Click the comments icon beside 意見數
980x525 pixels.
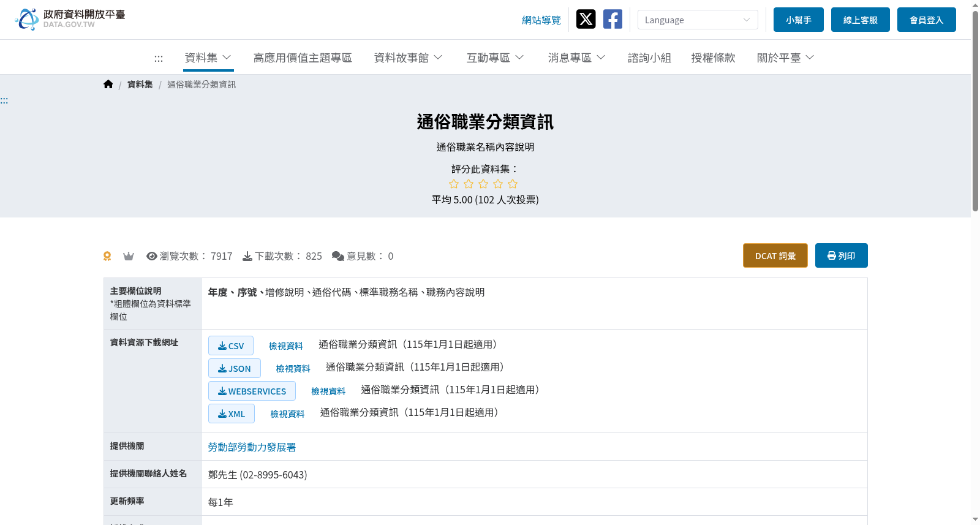(338, 256)
